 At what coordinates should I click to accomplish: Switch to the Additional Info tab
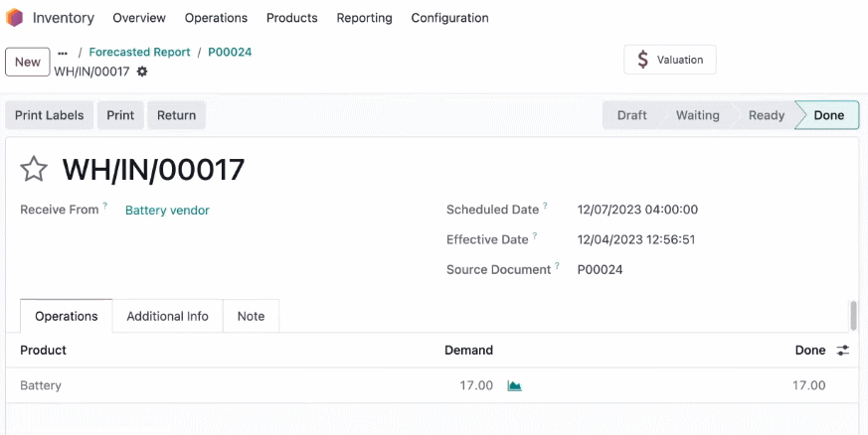168,316
